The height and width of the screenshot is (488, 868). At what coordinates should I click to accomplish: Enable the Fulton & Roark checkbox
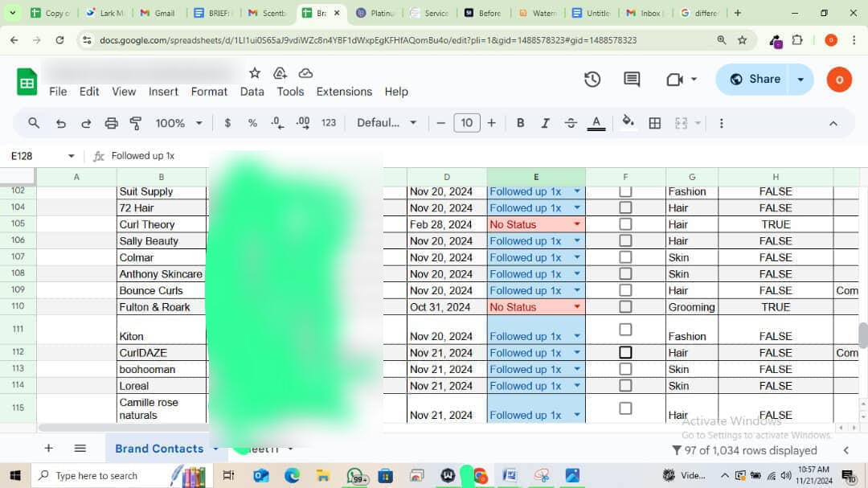(x=625, y=306)
